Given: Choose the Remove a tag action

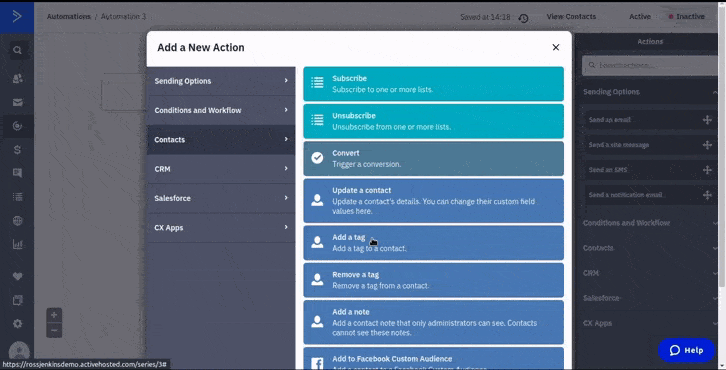Looking at the screenshot, I should pyautogui.click(x=433, y=280).
